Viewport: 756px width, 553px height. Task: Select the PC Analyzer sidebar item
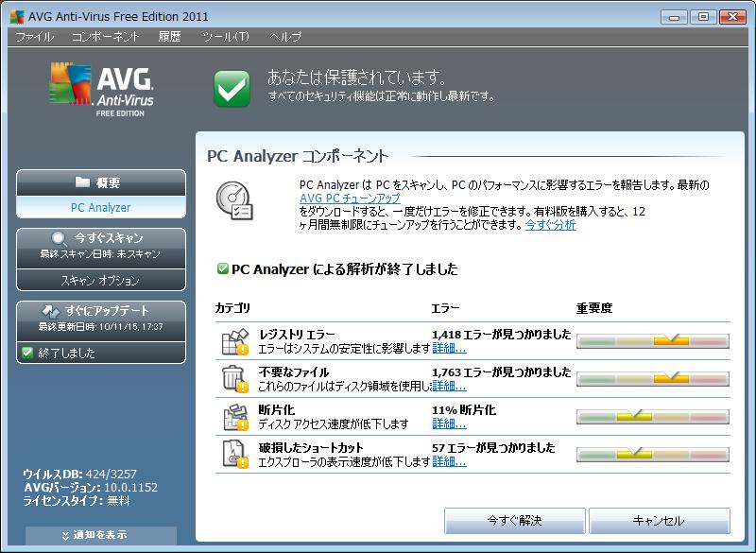(101, 207)
